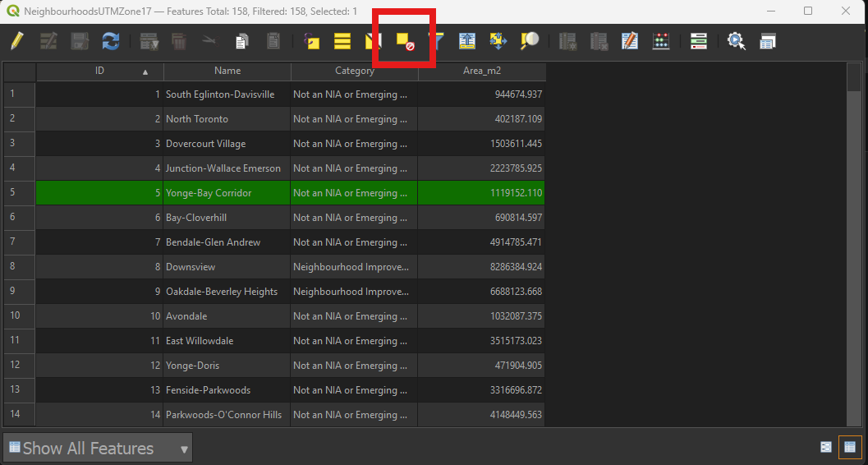868x465 pixels.
Task: Toggle multi edit mode
Action: point(48,41)
